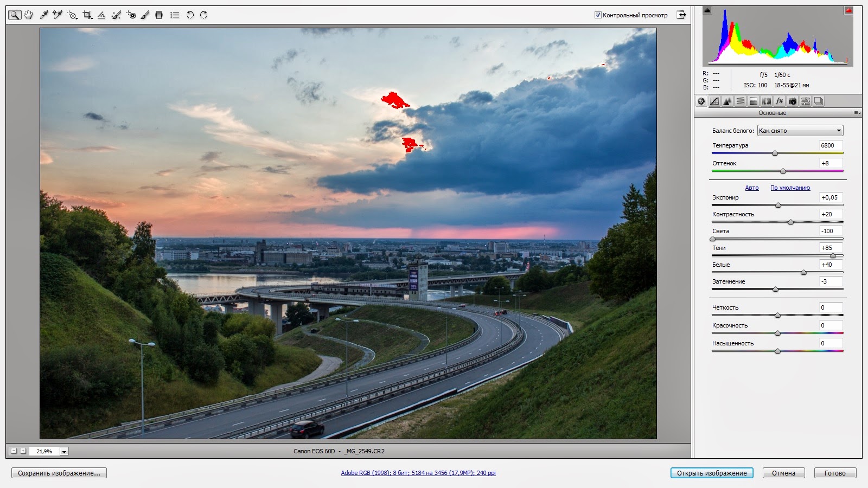Click the 'Белые' slider handle
The height and width of the screenshot is (488, 868).
[803, 273]
